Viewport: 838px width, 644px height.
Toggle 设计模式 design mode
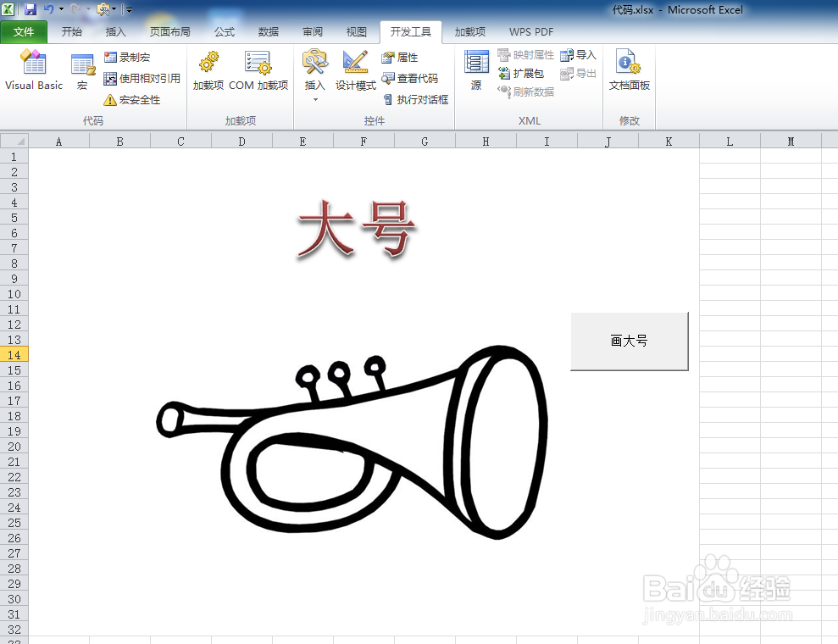pyautogui.click(x=354, y=72)
